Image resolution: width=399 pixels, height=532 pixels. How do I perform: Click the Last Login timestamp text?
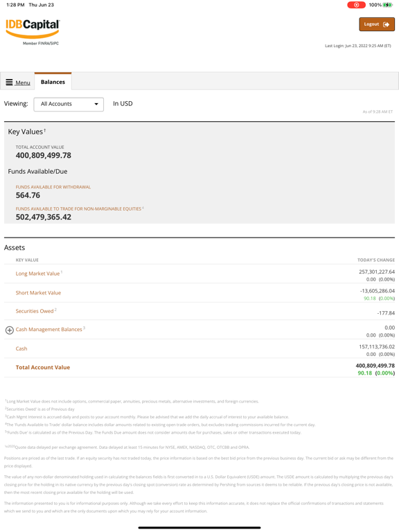click(x=358, y=46)
